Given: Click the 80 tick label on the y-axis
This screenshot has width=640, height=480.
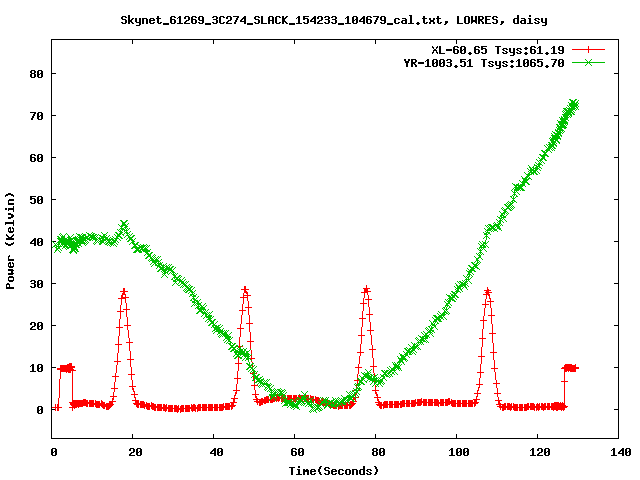Looking at the screenshot, I should coord(36,74).
